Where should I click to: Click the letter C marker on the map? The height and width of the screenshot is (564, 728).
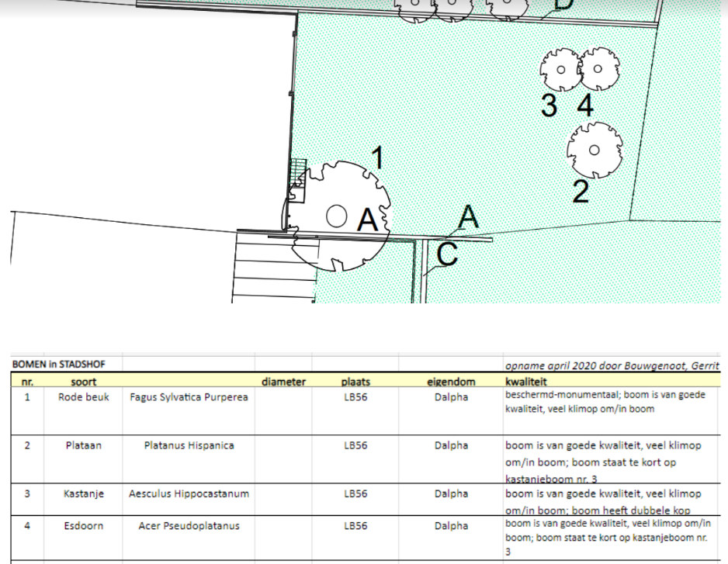point(445,254)
